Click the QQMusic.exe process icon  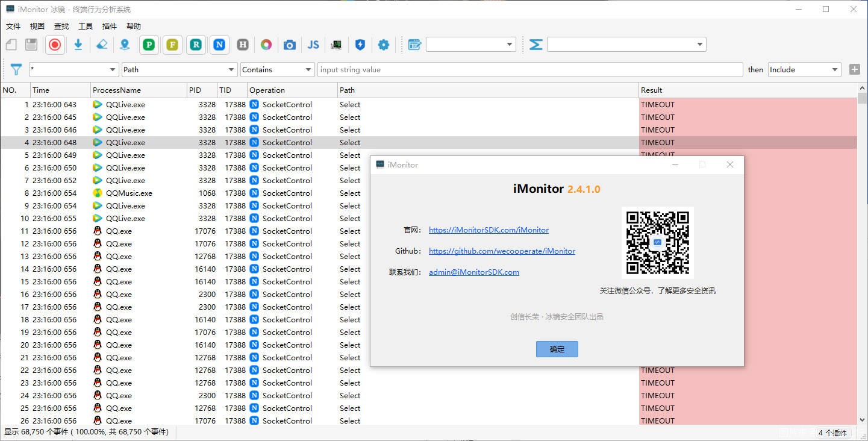coord(98,193)
